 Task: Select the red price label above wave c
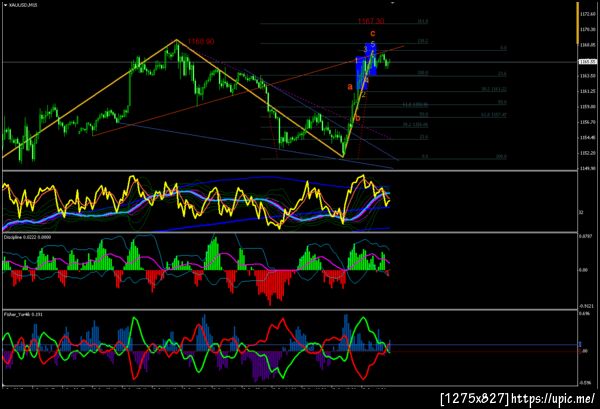371,21
